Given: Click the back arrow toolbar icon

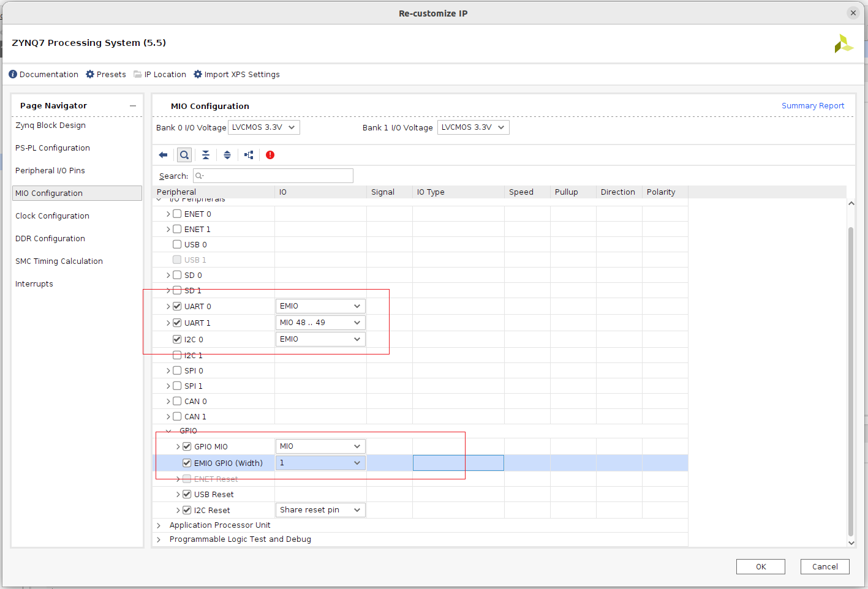Looking at the screenshot, I should click(x=163, y=155).
